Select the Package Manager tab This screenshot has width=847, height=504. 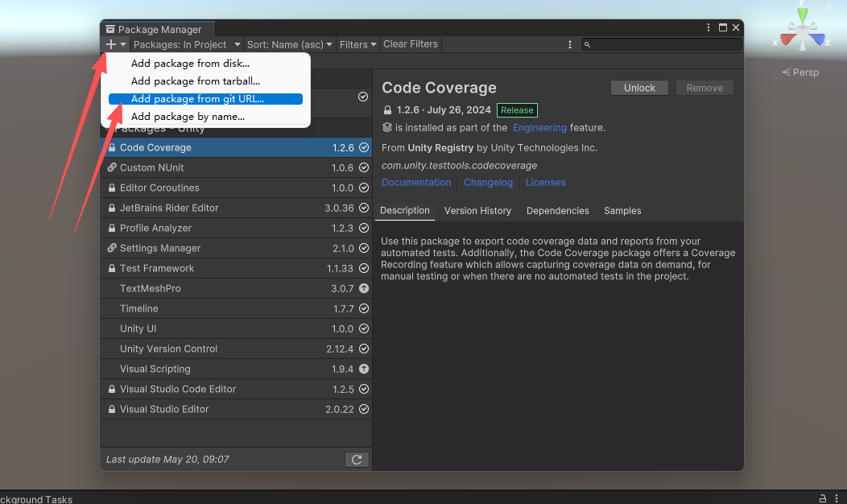point(157,29)
